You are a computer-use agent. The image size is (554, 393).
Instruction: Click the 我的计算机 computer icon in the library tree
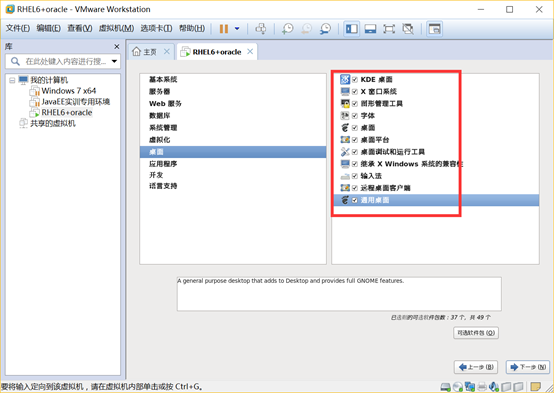click(x=23, y=80)
